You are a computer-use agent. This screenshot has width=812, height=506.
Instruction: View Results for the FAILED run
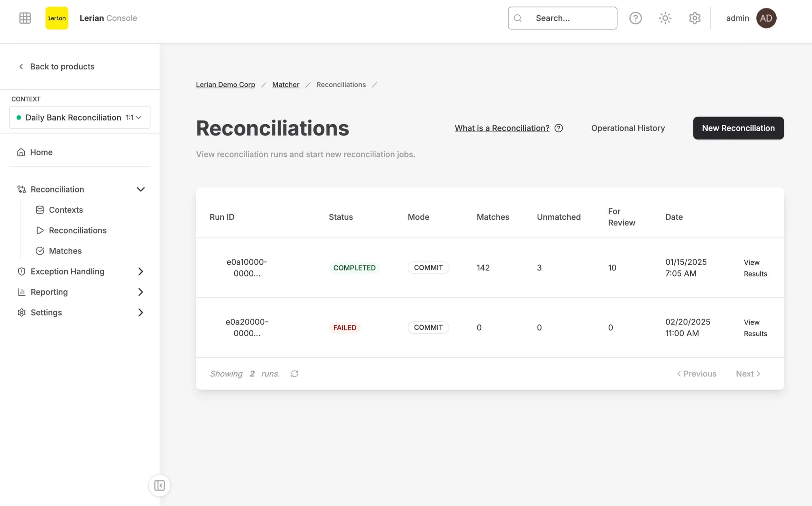[x=755, y=328]
